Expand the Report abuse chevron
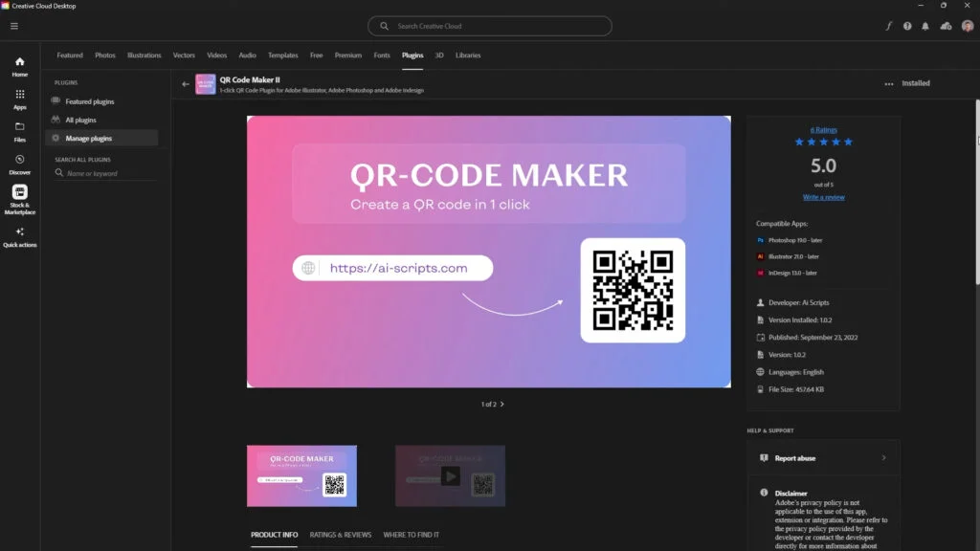 pos(883,458)
